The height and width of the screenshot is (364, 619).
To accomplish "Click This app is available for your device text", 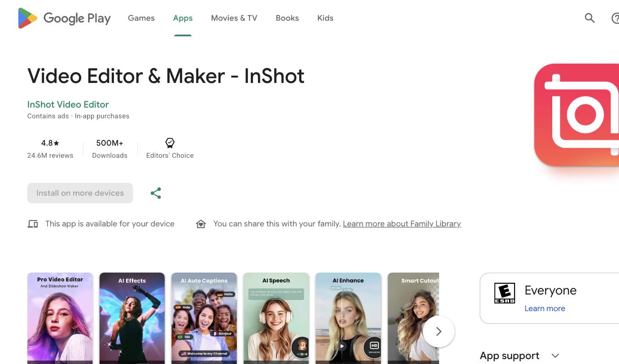I will pyautogui.click(x=110, y=224).
